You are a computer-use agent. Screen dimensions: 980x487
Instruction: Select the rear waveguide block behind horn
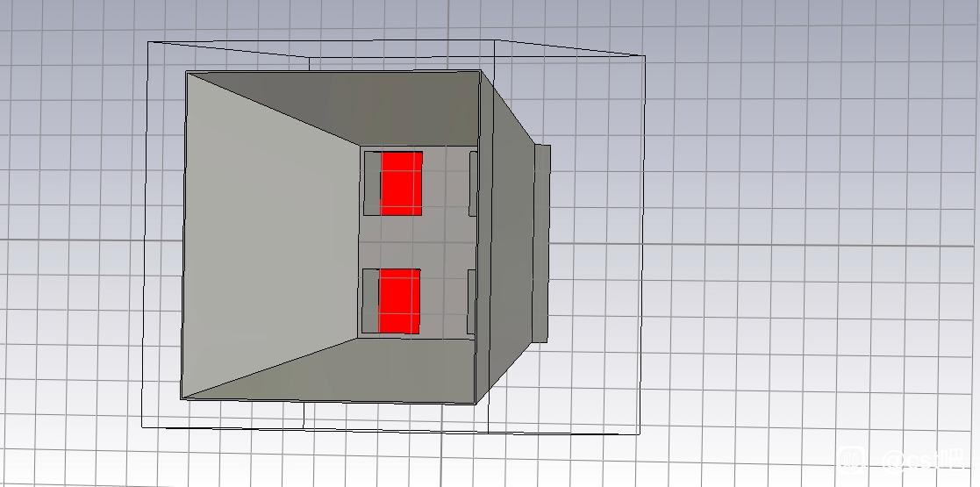542,243
